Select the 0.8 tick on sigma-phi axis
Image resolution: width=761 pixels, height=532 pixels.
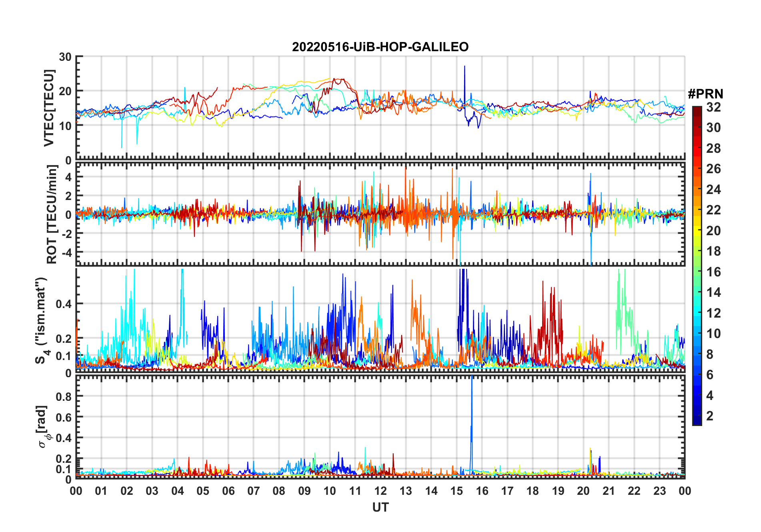click(x=64, y=396)
